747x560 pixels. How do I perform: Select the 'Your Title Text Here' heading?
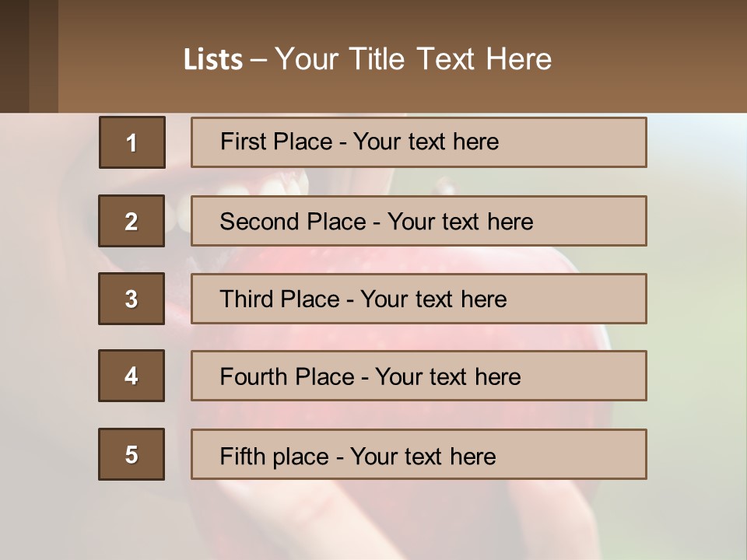(413, 59)
